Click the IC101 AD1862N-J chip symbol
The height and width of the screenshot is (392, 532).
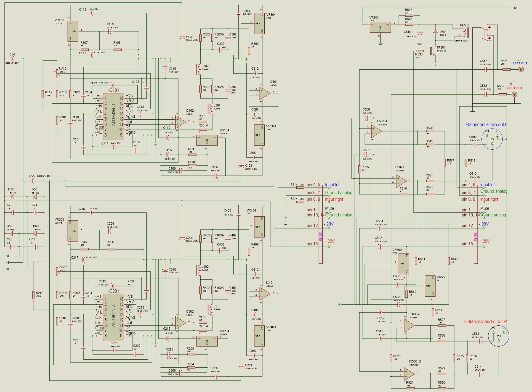tap(113, 116)
